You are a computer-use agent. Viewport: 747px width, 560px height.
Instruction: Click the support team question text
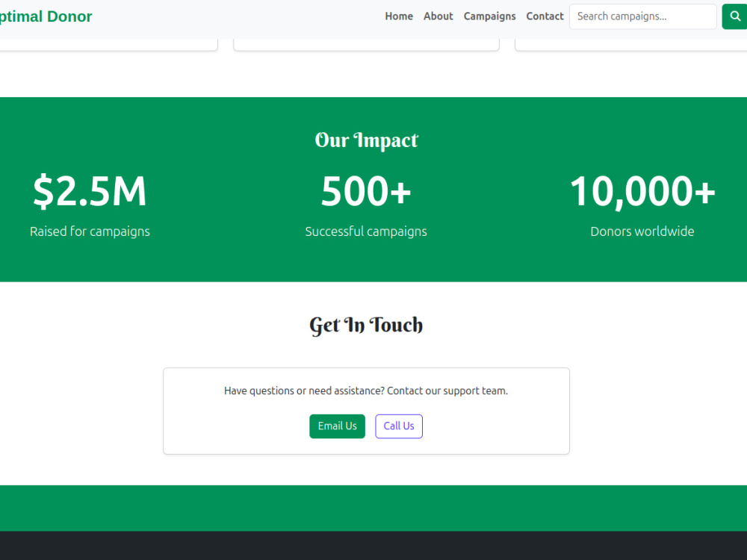point(366,391)
